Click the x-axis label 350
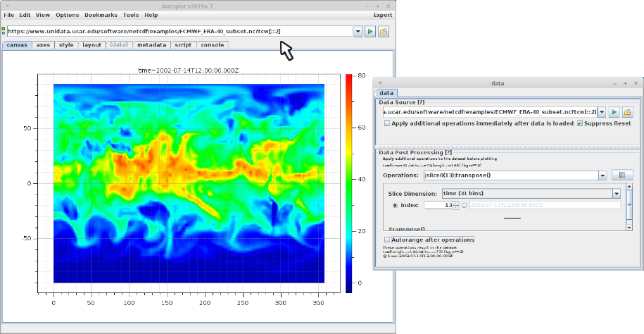644x334 pixels. (319, 303)
